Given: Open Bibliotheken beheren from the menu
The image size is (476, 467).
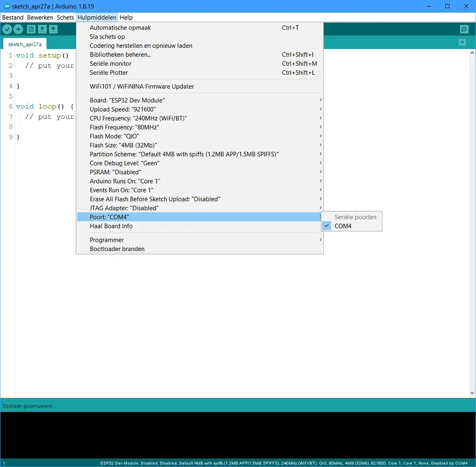Looking at the screenshot, I should (x=120, y=55).
